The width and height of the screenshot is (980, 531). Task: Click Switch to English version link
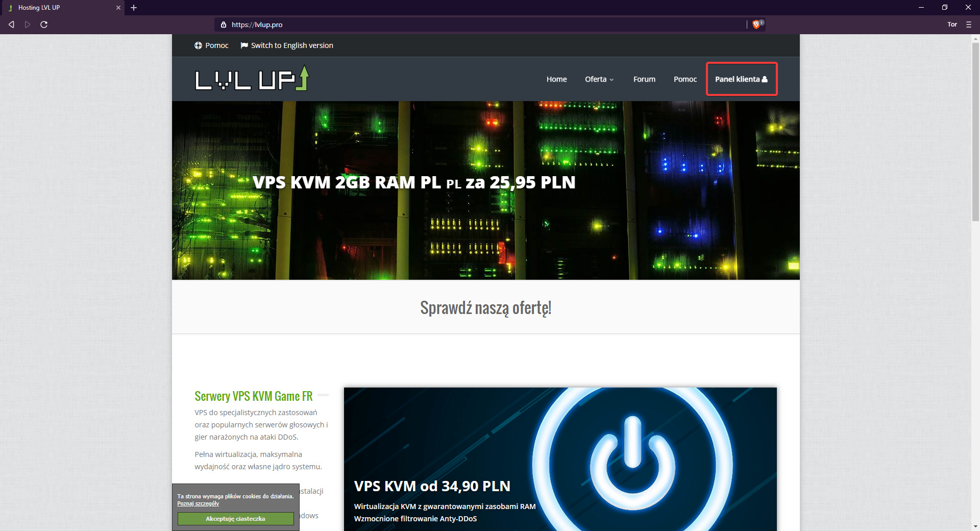pyautogui.click(x=291, y=45)
